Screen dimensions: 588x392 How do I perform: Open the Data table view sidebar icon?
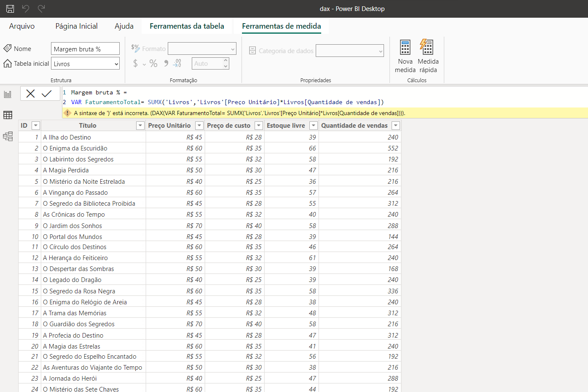click(8, 115)
